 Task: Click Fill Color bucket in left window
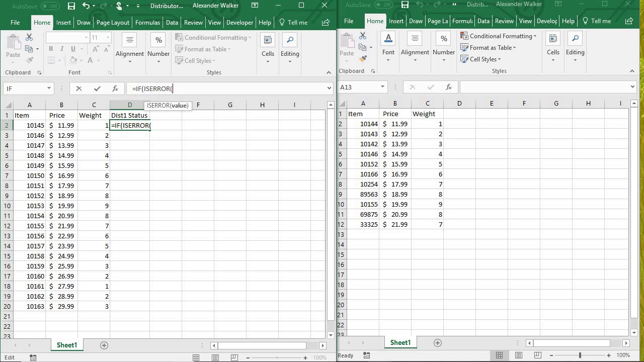pos(73,60)
